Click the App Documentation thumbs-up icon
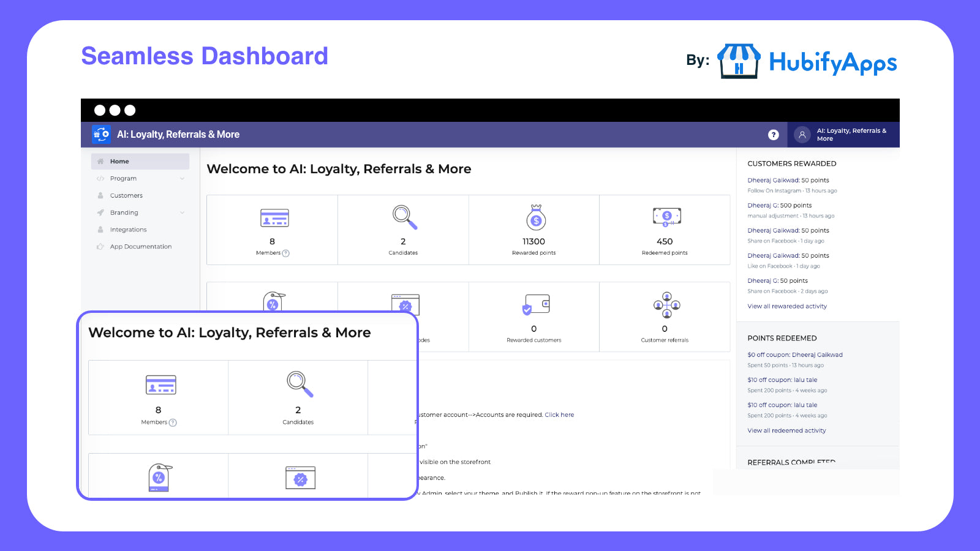This screenshot has height=551, width=980. click(x=100, y=246)
